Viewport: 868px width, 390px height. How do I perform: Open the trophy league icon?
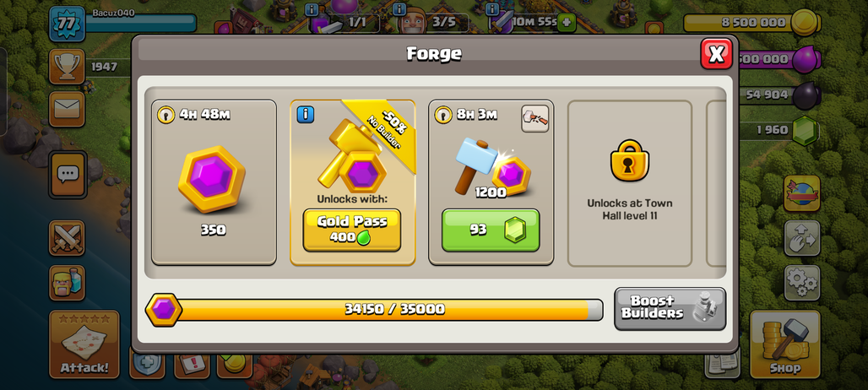tap(67, 67)
